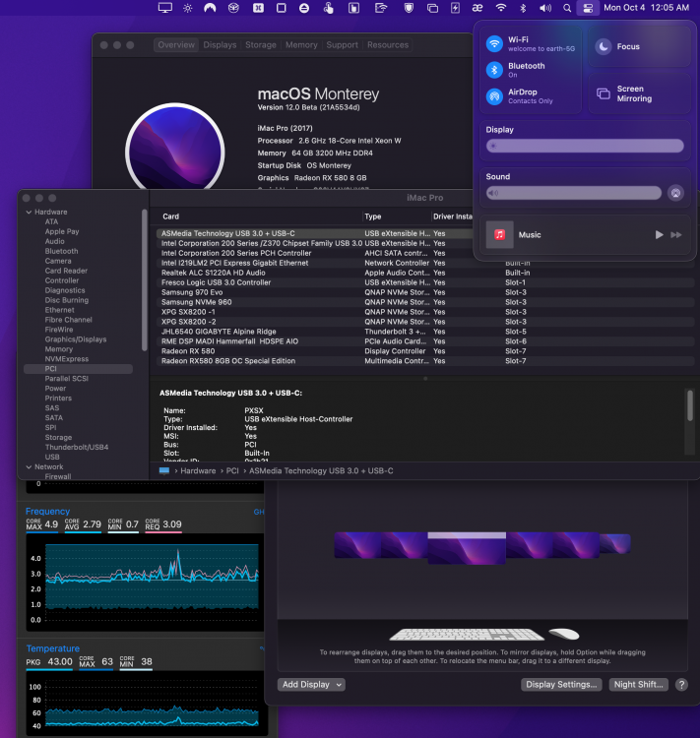Open Screen Mirroring in Control Center

tap(640, 93)
